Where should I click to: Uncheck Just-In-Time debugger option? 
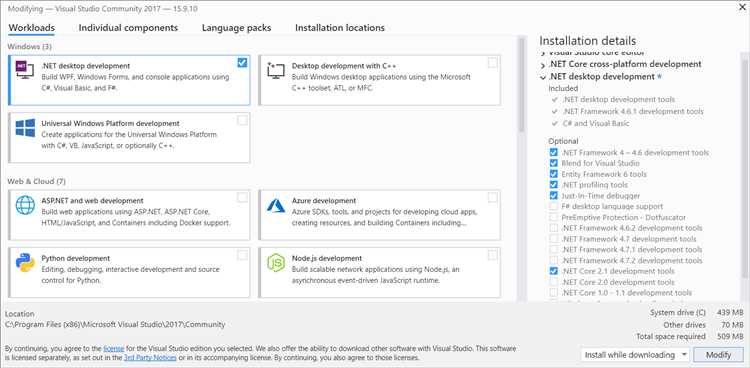click(553, 196)
